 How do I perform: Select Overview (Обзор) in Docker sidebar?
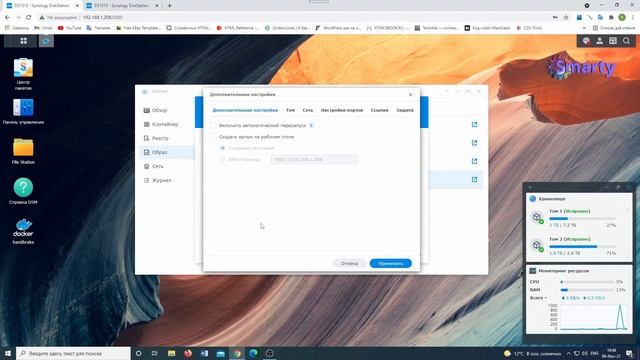coord(167,110)
